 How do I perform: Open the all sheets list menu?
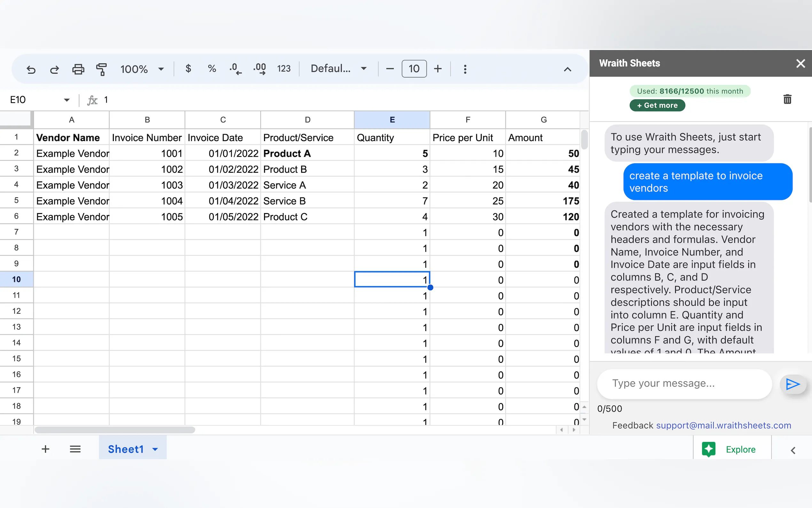tap(75, 449)
